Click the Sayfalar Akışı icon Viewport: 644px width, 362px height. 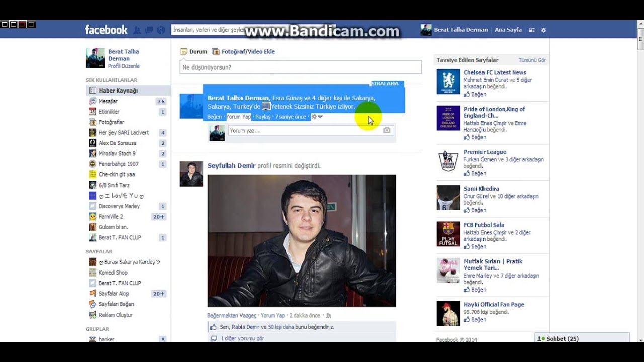(92, 294)
